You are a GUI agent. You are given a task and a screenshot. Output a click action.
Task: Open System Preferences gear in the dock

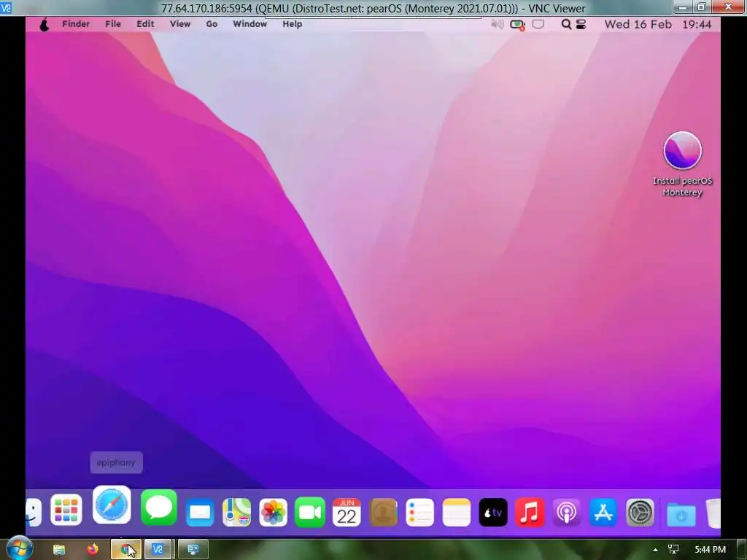tap(640, 513)
